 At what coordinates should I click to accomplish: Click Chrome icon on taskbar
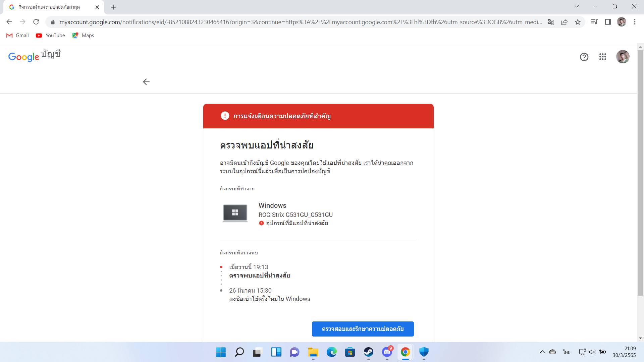coord(405,352)
